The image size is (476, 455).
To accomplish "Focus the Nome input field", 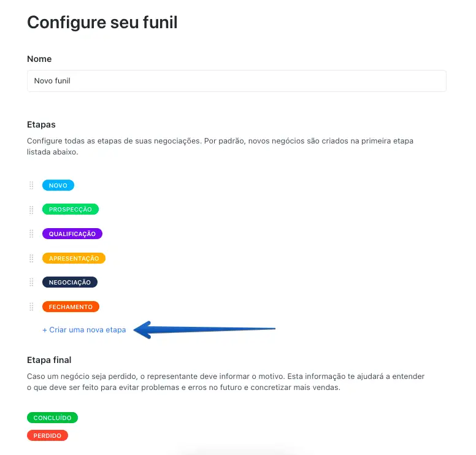I will [236, 81].
